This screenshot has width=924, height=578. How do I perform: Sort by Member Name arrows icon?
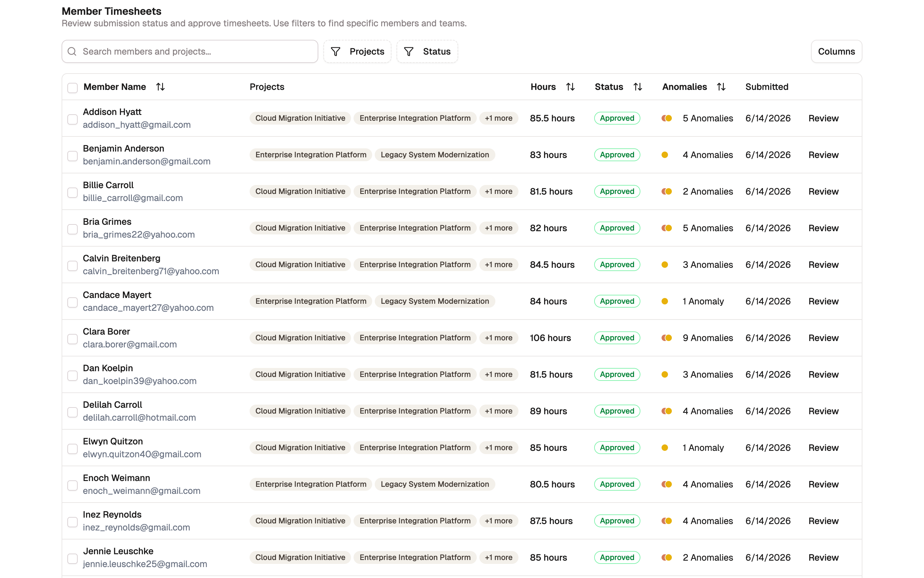point(160,87)
